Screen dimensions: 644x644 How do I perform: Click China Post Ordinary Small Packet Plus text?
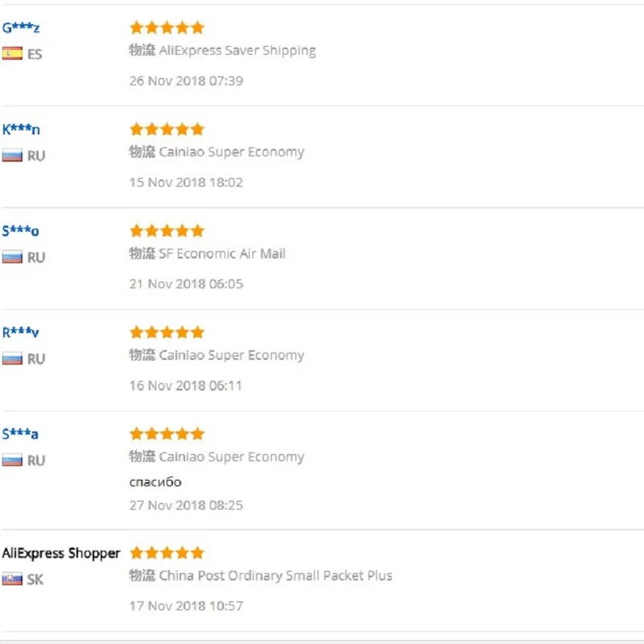275,576
